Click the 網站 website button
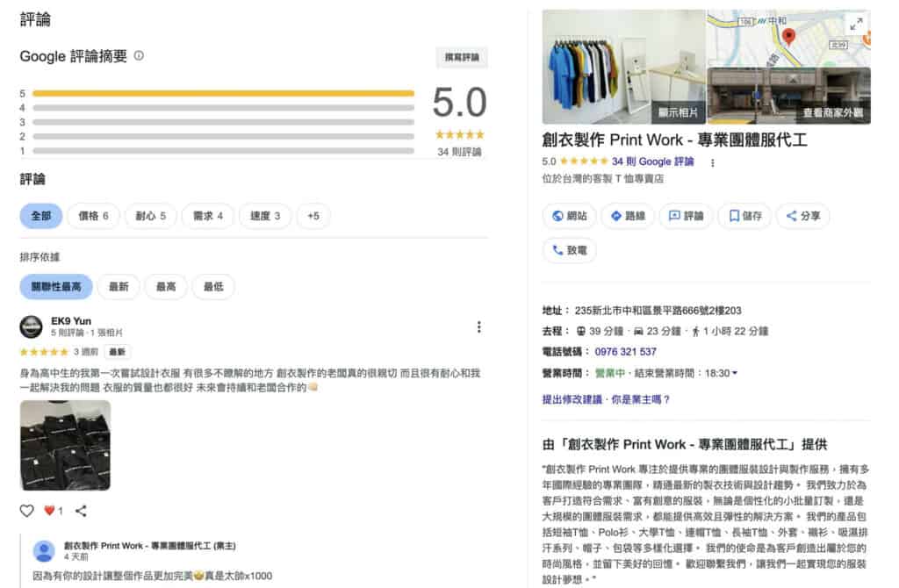 point(570,216)
